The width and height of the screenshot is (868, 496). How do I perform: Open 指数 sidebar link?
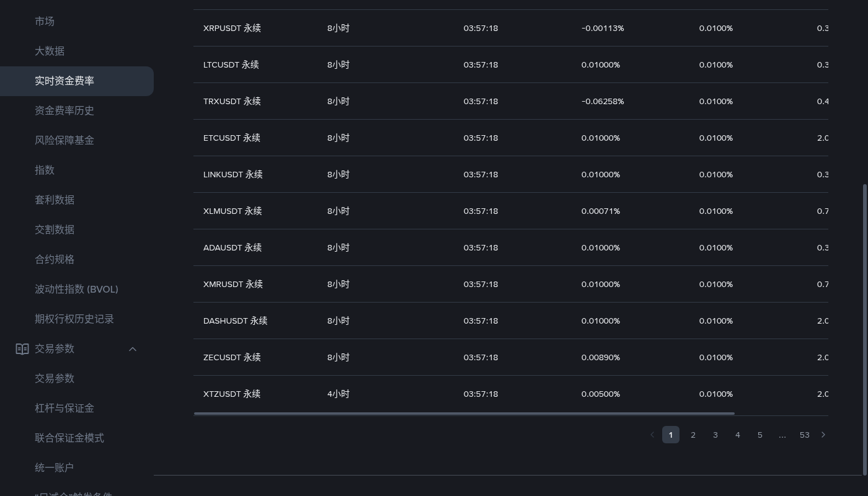click(45, 170)
